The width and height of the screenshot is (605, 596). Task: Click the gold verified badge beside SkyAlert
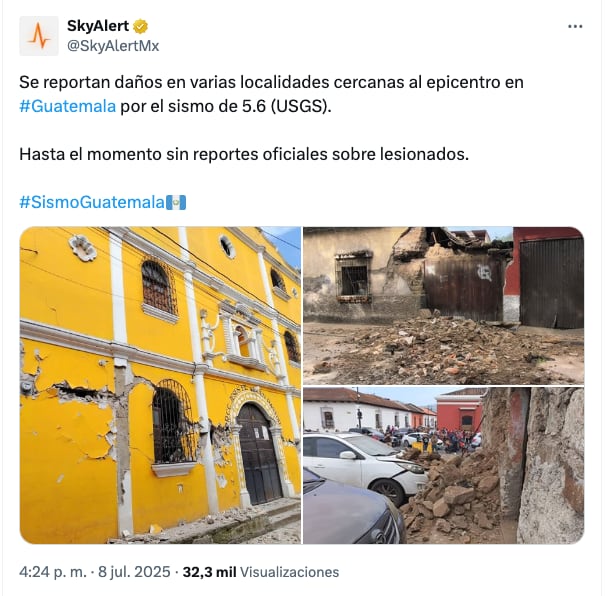tap(140, 27)
